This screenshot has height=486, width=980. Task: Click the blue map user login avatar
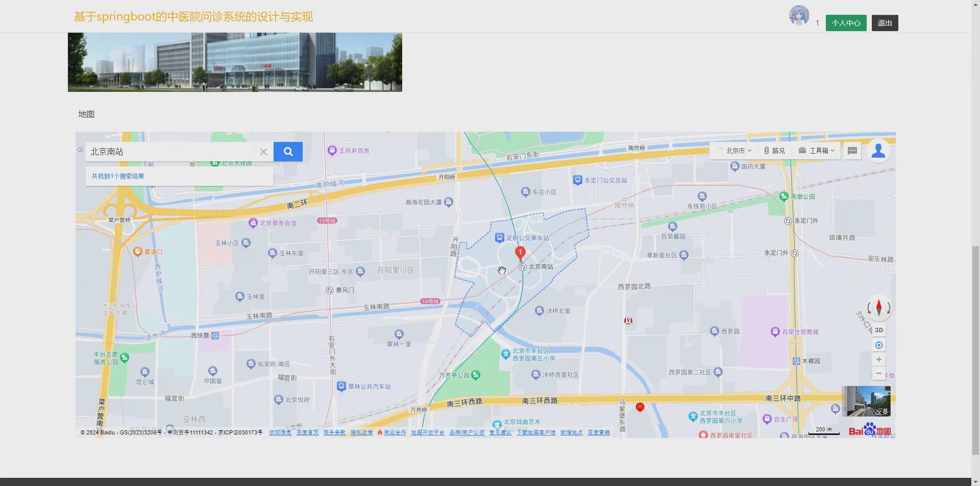coord(878,151)
